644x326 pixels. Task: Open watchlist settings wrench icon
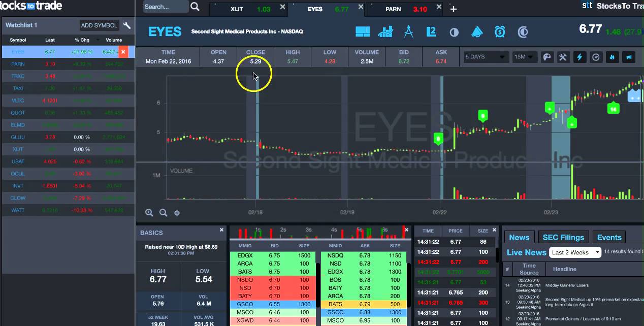pyautogui.click(x=127, y=25)
